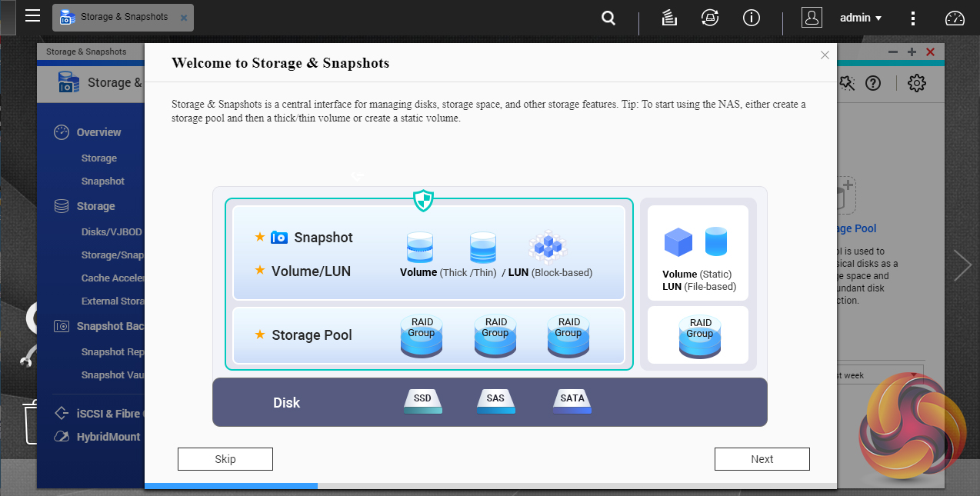Click the user profile avatar icon
980x496 pixels.
click(x=812, y=18)
